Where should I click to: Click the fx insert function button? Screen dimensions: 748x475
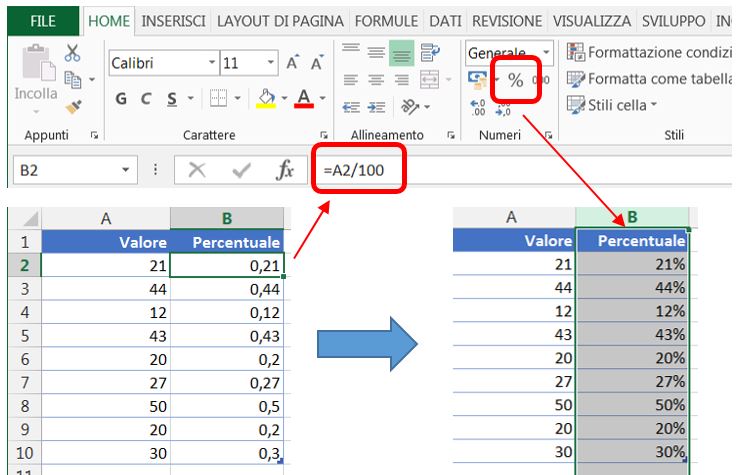click(x=285, y=170)
